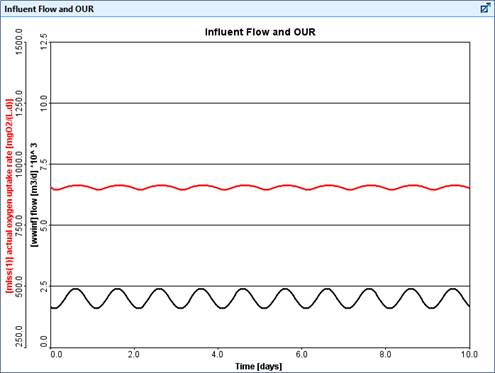This screenshot has width=495, height=373.
Task: Click the 500.0 tick on red axis
Action: click(19, 286)
